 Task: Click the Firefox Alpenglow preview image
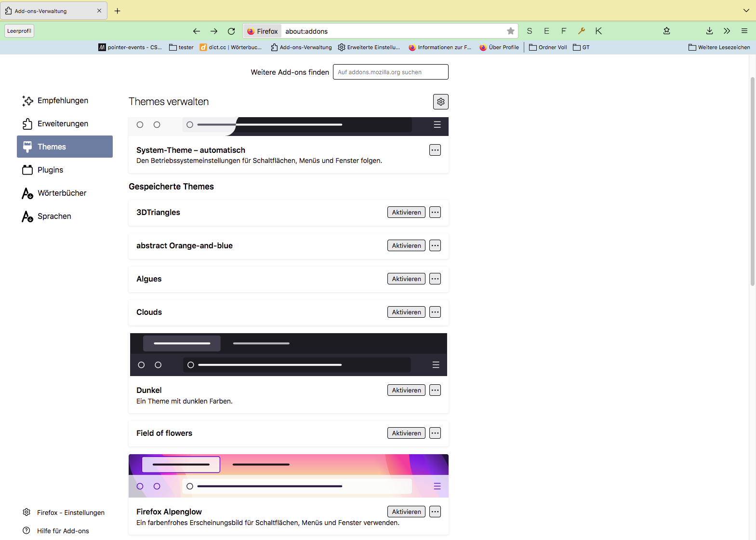tap(289, 476)
